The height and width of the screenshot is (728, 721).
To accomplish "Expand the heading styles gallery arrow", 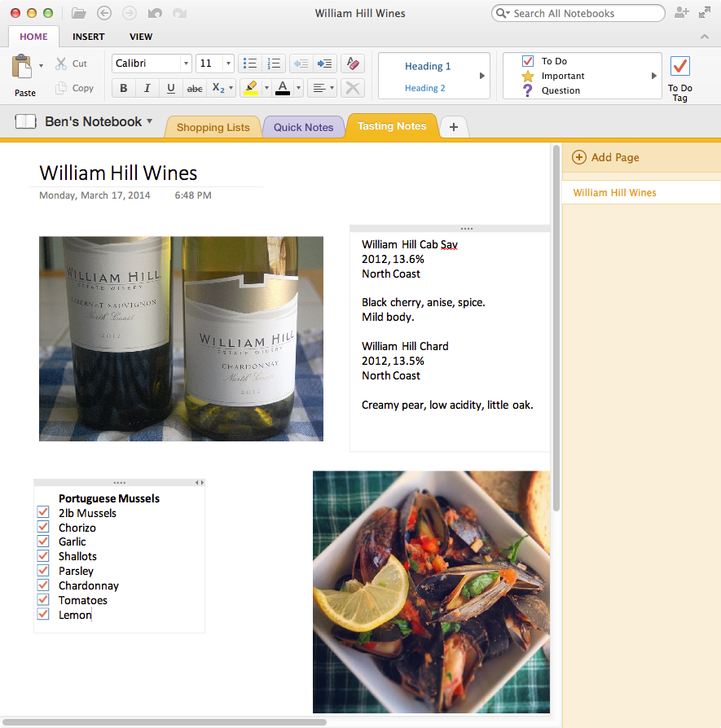I will [x=482, y=76].
